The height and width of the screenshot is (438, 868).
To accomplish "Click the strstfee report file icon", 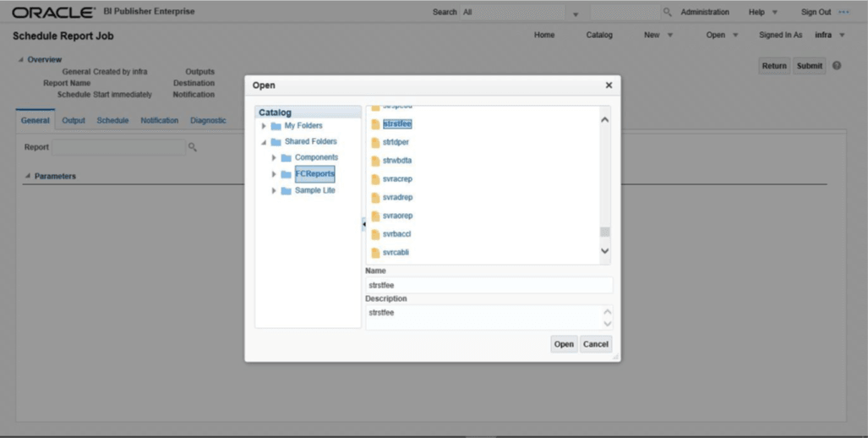I will tap(375, 124).
